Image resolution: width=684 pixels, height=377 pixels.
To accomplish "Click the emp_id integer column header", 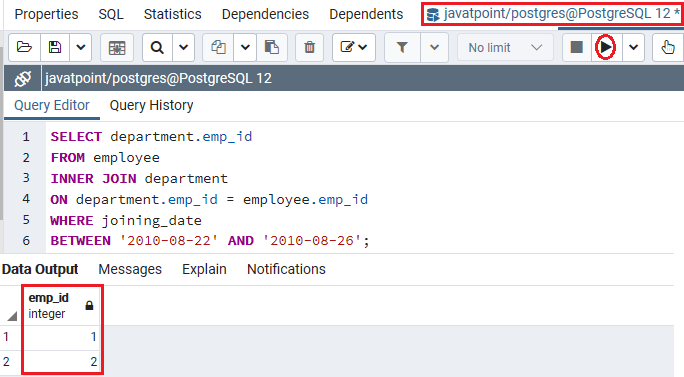I will click(x=62, y=305).
